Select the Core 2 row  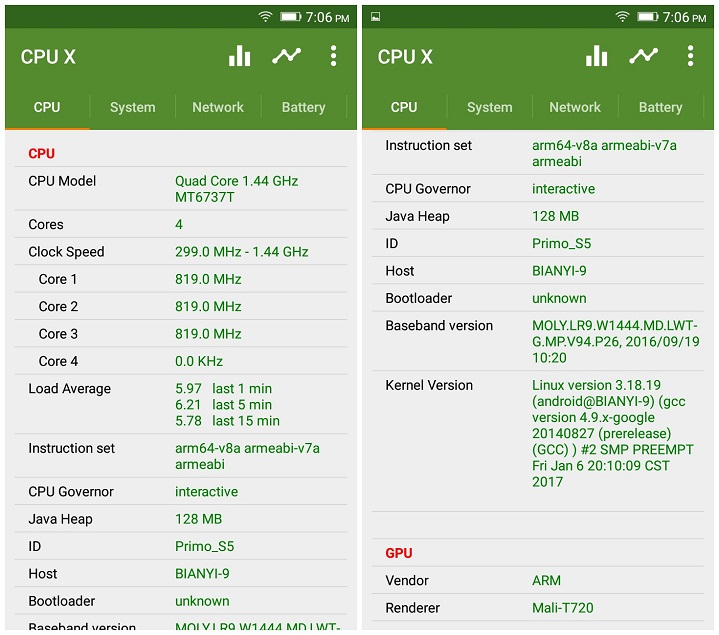tap(181, 306)
